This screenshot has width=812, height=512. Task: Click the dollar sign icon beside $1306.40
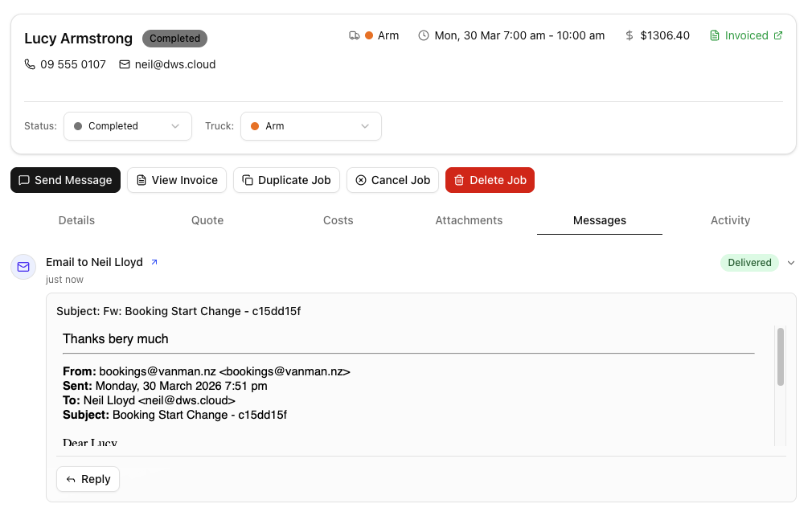click(630, 35)
